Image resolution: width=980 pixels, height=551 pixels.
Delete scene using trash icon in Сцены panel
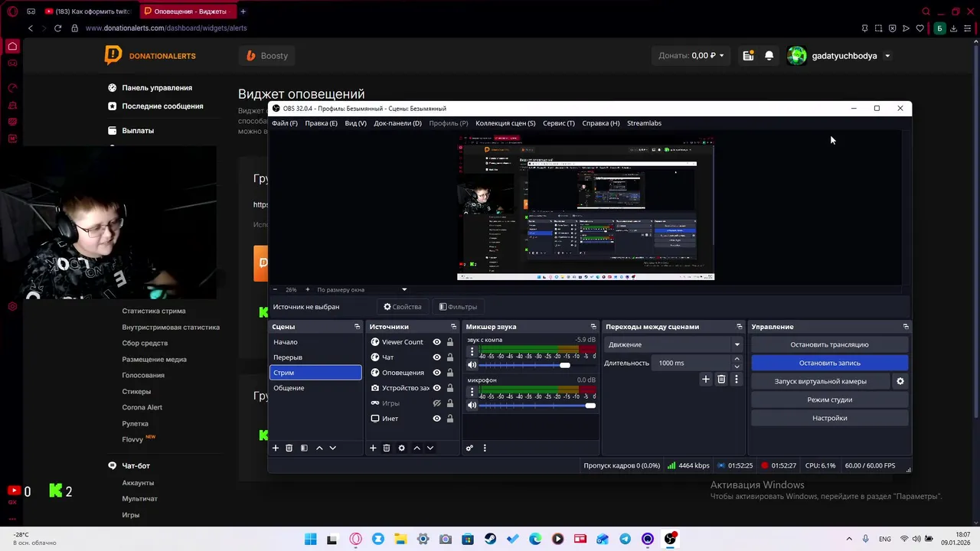289,448
